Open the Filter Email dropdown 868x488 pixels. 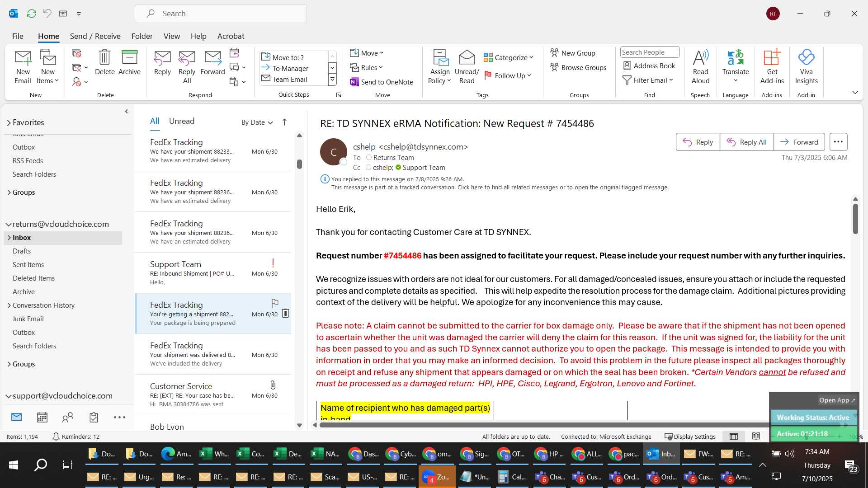(648, 80)
